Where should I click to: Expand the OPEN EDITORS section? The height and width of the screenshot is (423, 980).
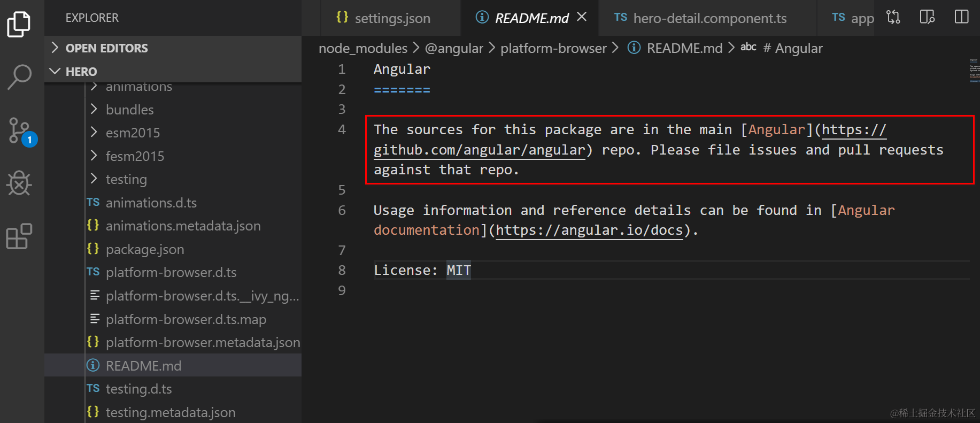[x=173, y=48]
